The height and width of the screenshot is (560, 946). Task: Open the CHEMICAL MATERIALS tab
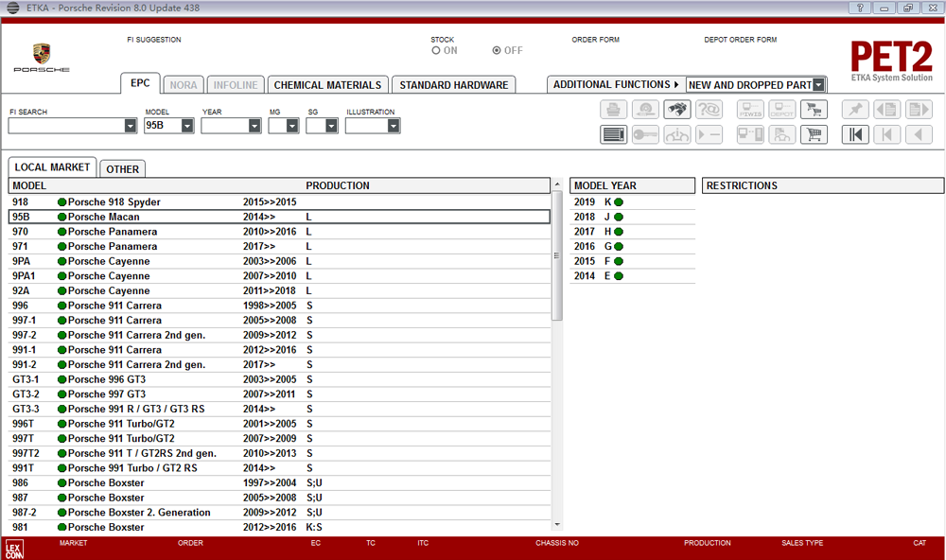(x=327, y=85)
